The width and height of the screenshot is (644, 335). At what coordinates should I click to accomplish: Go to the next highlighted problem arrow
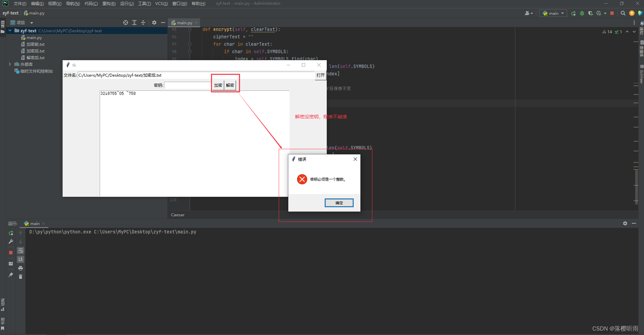[x=634, y=32]
